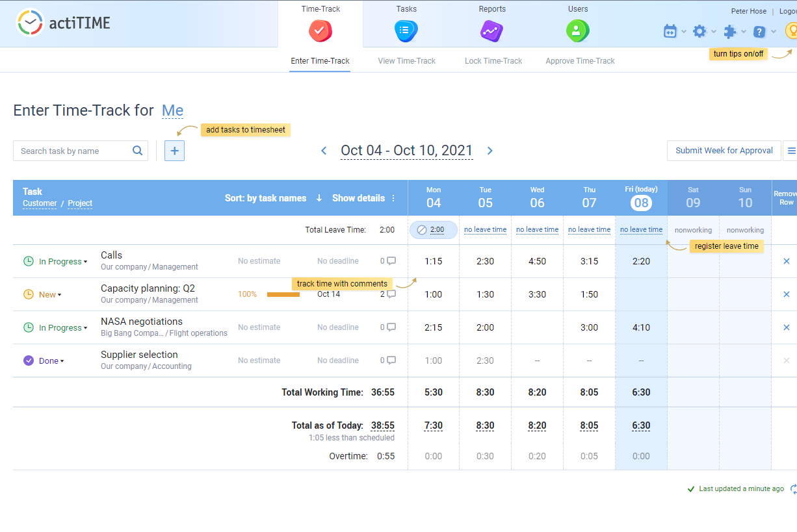Click Oct 14 deadline for Capacity planning

pyautogui.click(x=328, y=294)
